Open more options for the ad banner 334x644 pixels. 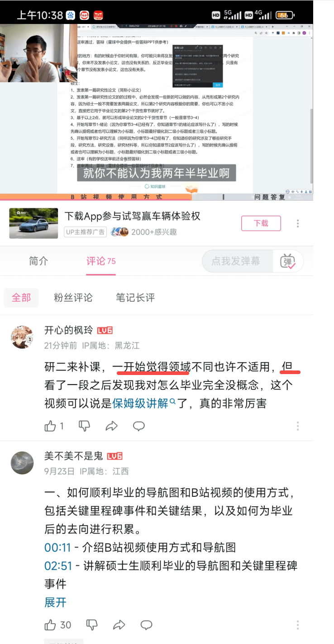pyautogui.click(x=298, y=223)
